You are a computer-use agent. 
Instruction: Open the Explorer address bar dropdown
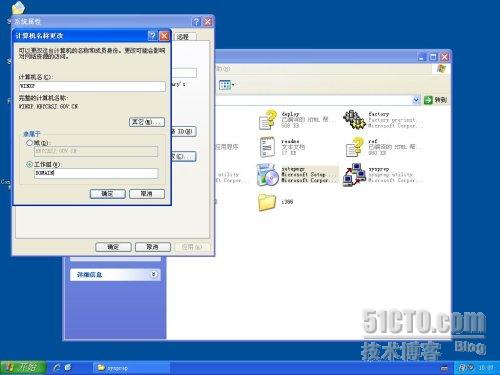(x=416, y=100)
